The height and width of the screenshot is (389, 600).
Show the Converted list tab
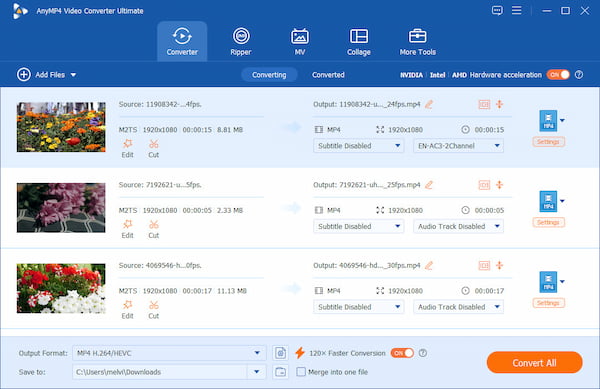(x=328, y=75)
